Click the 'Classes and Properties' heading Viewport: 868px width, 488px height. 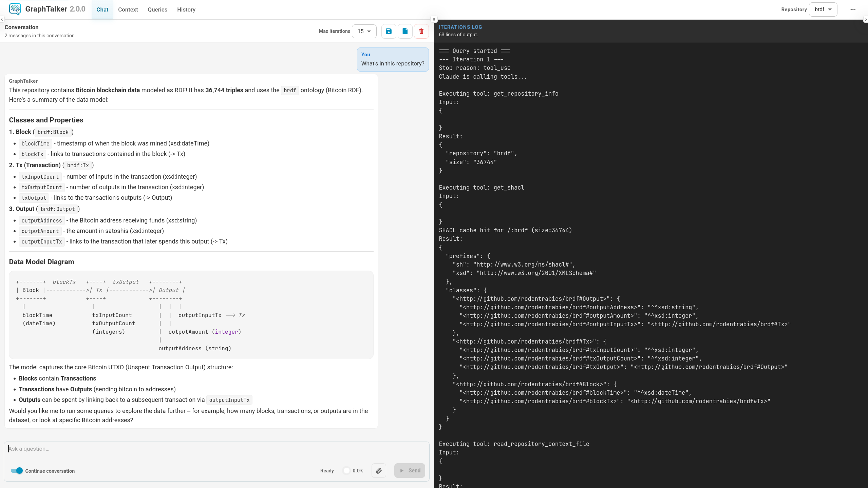pyautogui.click(x=46, y=120)
